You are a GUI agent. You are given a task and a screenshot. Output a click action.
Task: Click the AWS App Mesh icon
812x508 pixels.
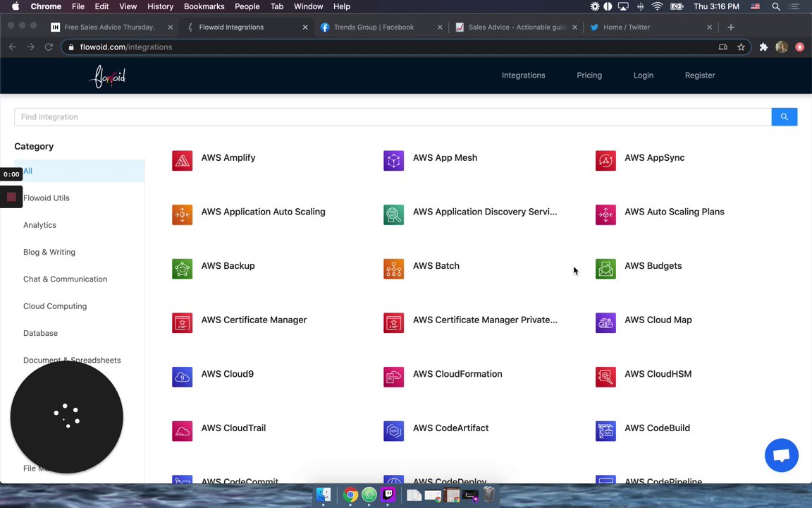(393, 161)
